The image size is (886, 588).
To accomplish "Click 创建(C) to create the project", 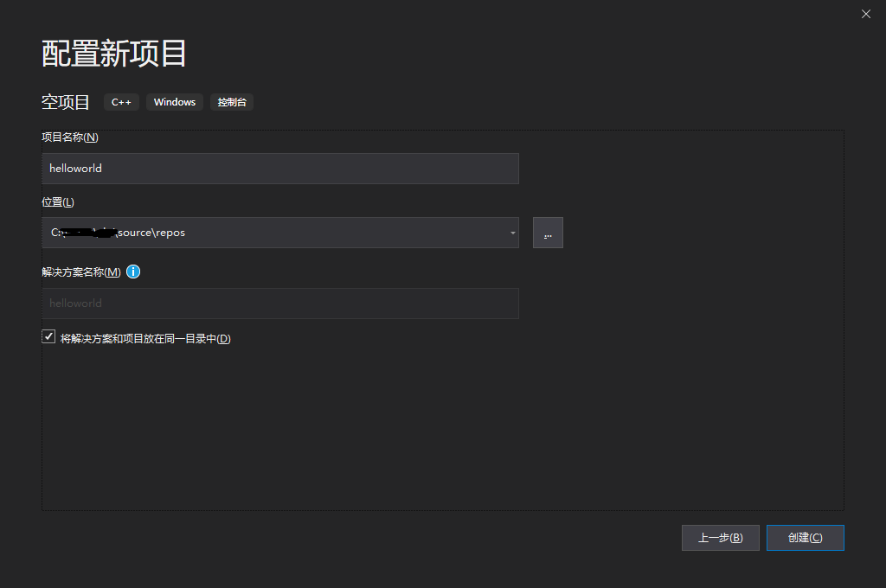I will coord(806,538).
